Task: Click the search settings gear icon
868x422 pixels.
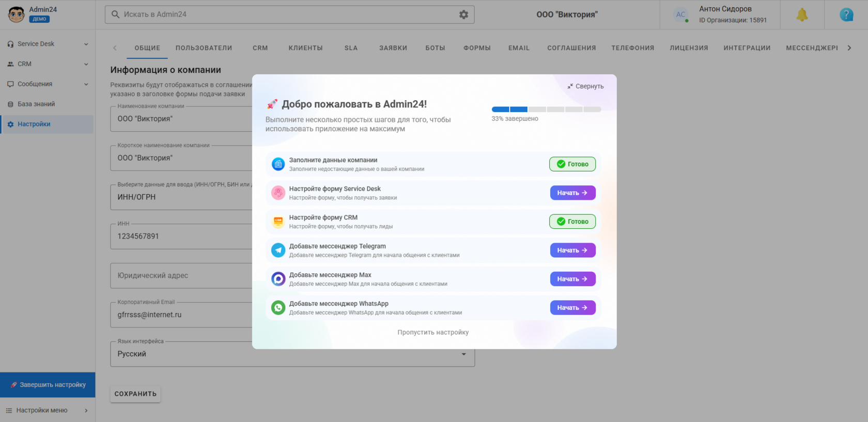Action: tap(463, 14)
